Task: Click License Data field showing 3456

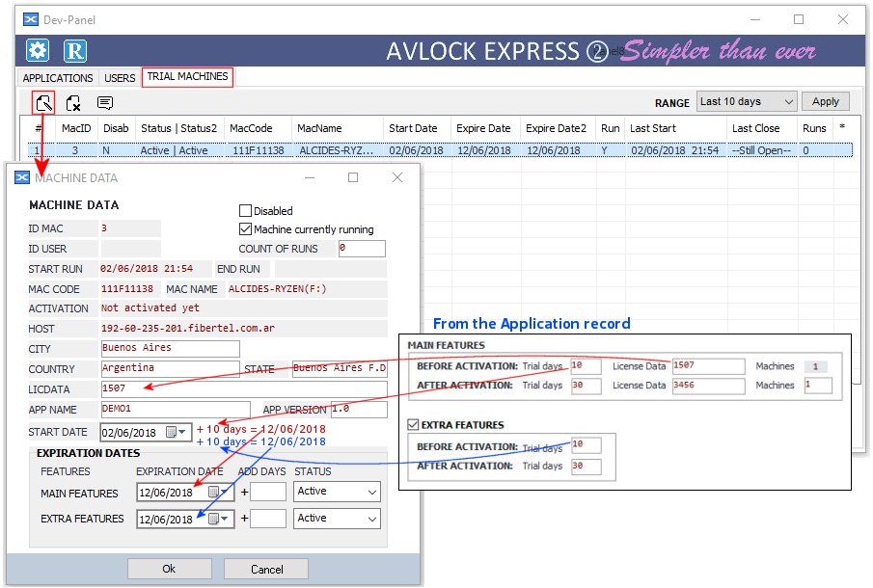Action: (708, 386)
